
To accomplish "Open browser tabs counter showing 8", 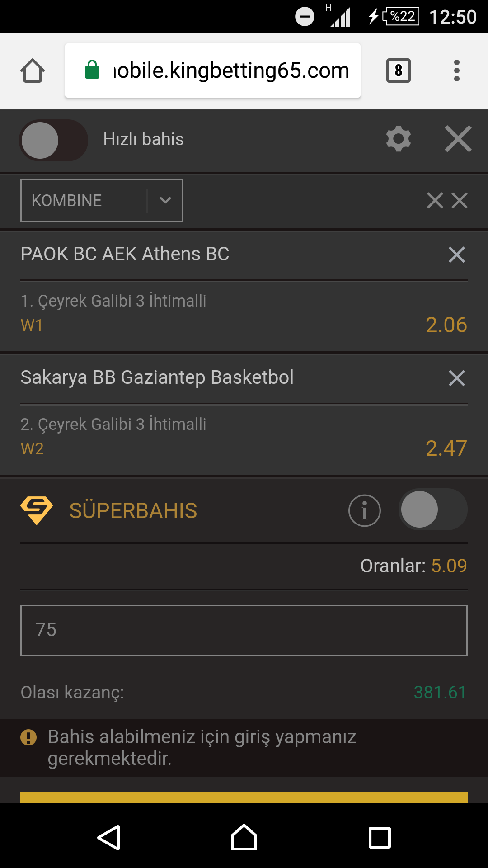I will point(399,71).
